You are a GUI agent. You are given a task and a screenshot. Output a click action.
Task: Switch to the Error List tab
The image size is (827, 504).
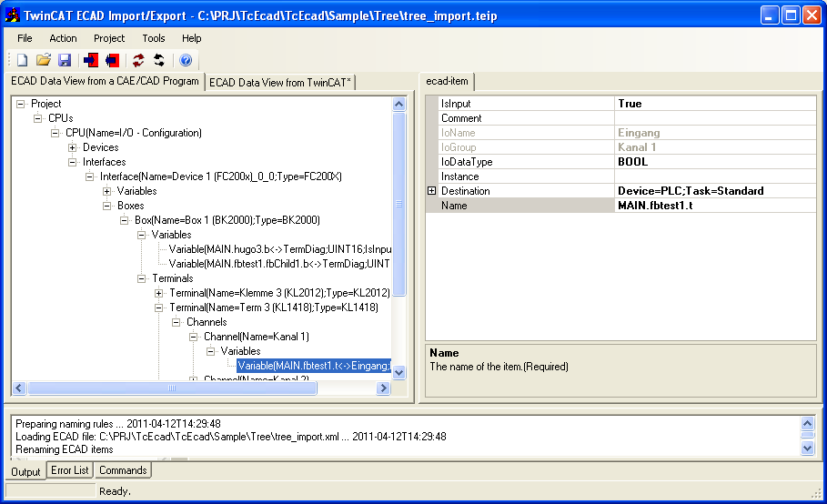coord(70,469)
